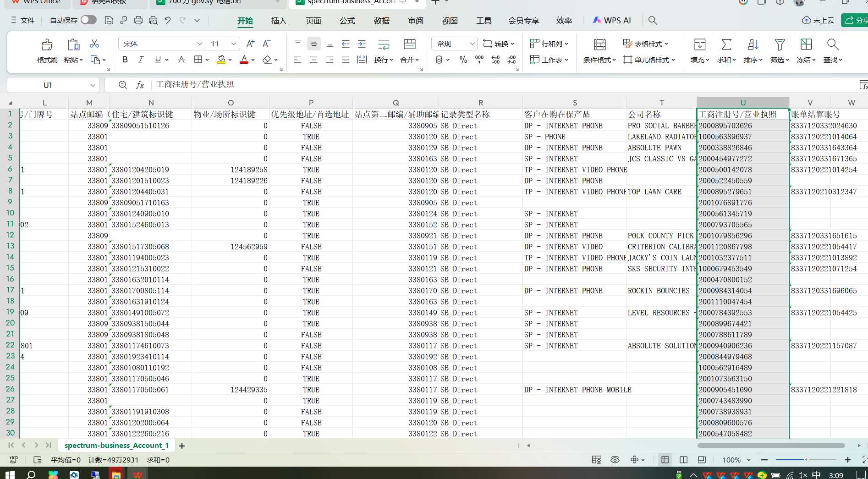Click the WPS AI button
Image resolution: width=868 pixels, height=479 pixels.
[612, 20]
